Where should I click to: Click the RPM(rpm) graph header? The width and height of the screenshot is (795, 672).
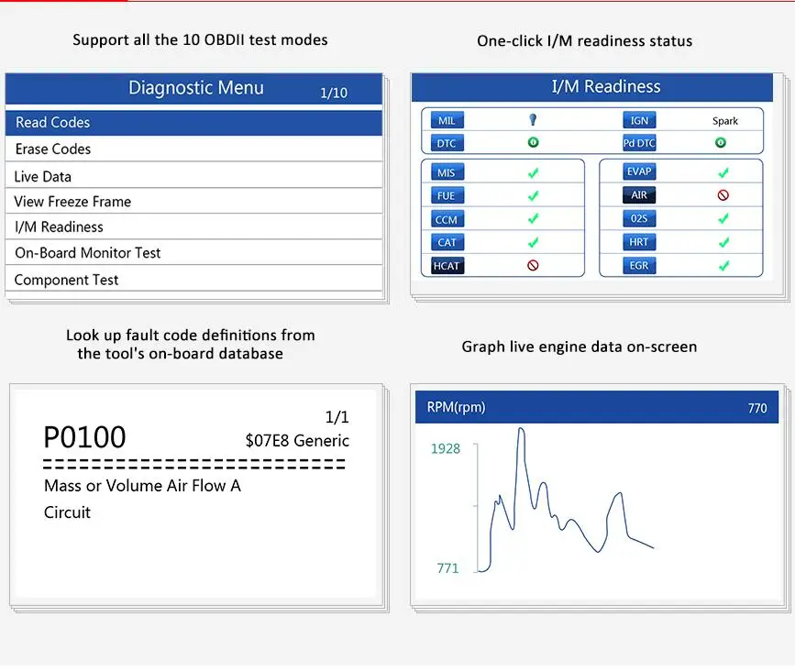point(456,407)
